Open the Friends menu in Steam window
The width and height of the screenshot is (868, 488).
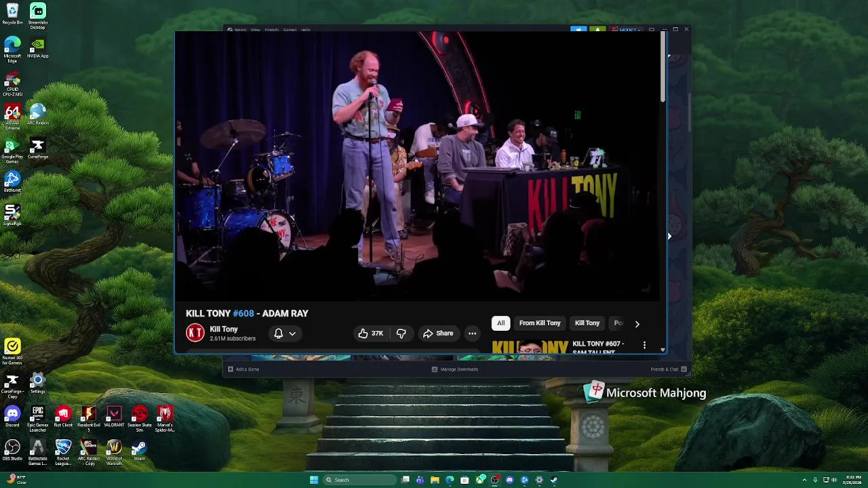point(272,30)
